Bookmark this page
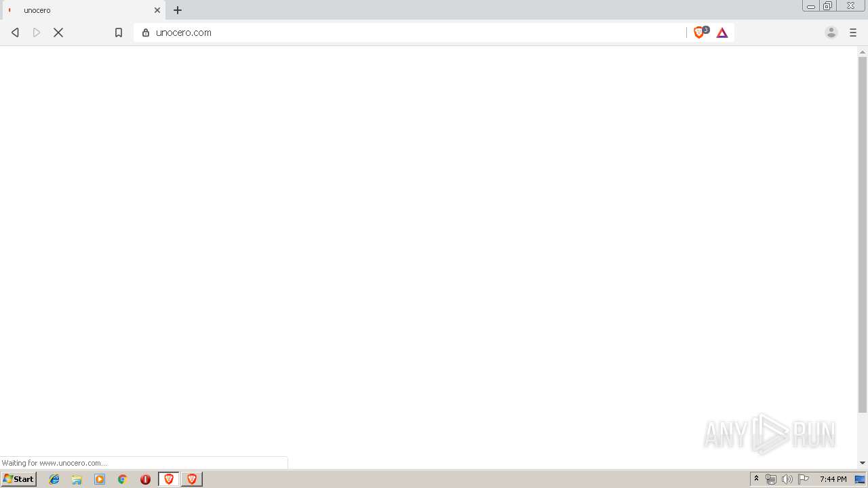The height and width of the screenshot is (488, 868). pos(119,33)
